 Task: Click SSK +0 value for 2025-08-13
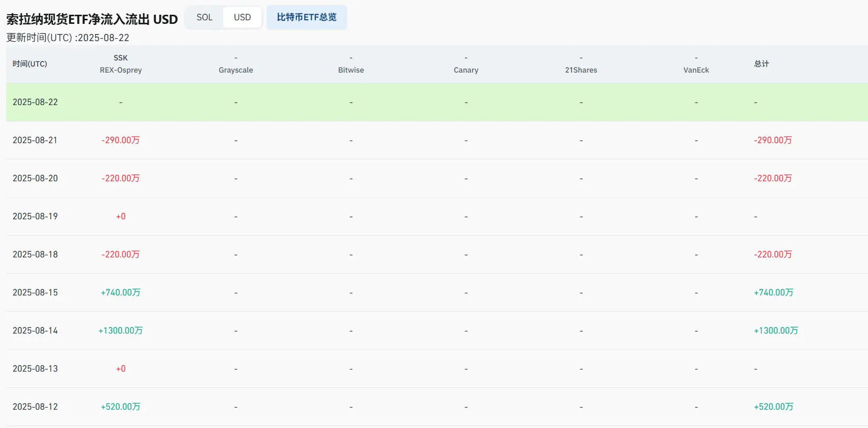tap(121, 369)
